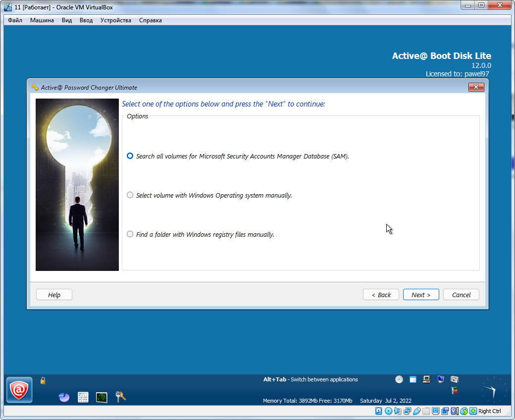The image size is (515, 420).
Task: Click VirtualBox optical disk status icon
Action: (x=388, y=411)
